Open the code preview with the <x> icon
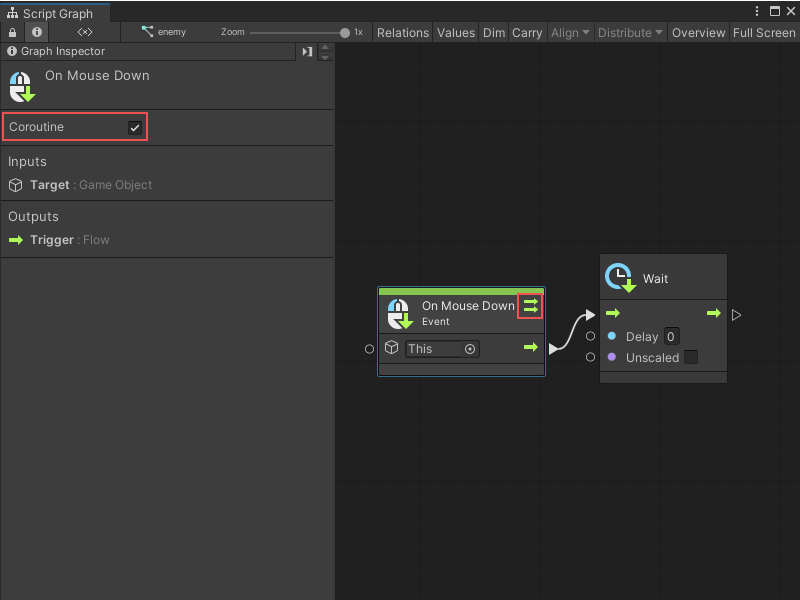The image size is (800, 600). click(x=84, y=32)
